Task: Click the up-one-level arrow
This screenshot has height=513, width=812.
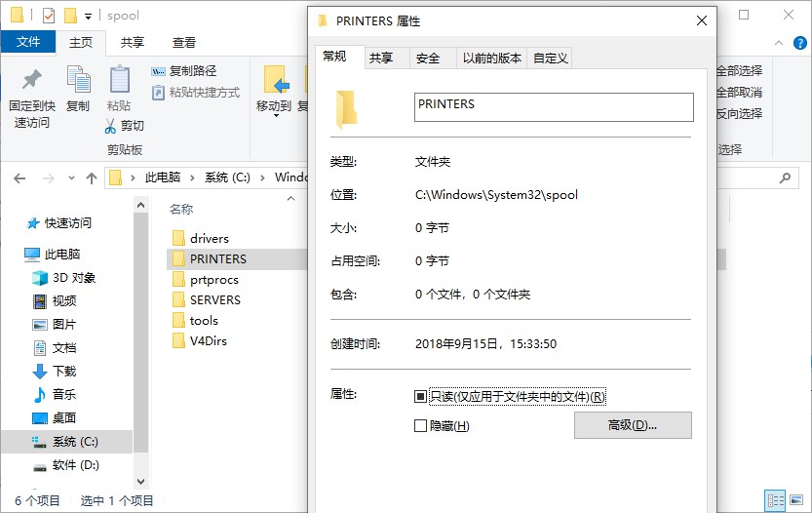Action: (x=92, y=178)
